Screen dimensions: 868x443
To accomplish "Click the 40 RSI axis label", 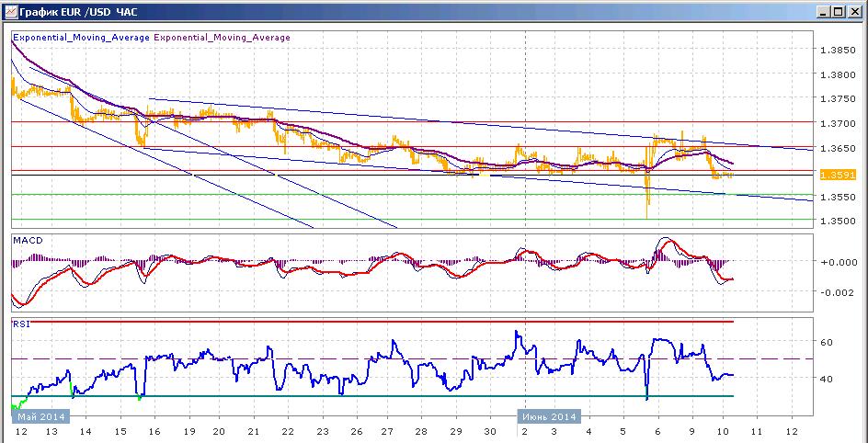I will pyautogui.click(x=827, y=379).
